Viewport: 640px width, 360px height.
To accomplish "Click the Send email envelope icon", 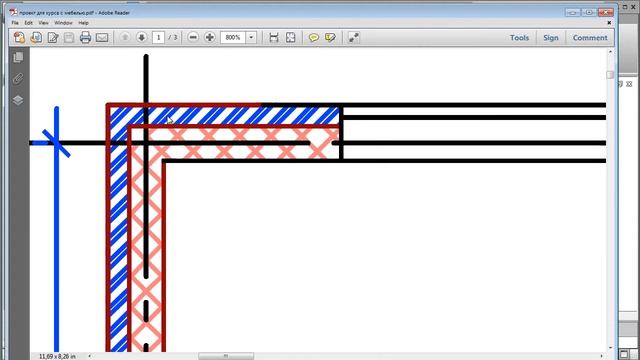I will coord(102,38).
